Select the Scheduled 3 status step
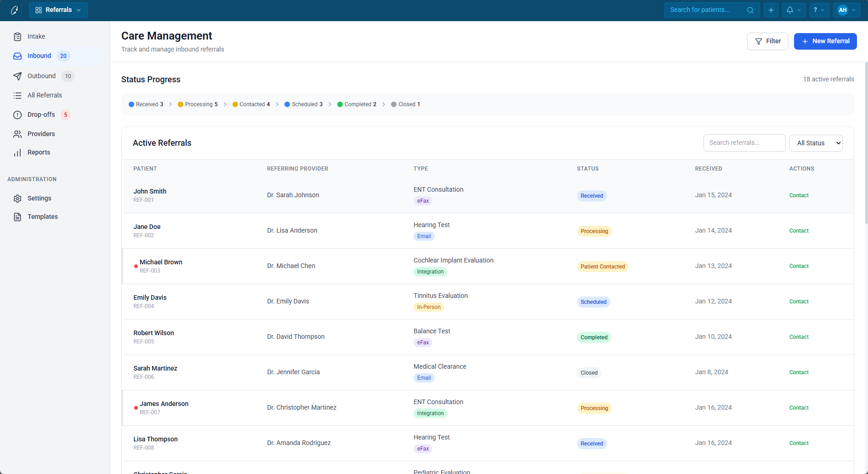The width and height of the screenshot is (868, 474). point(304,104)
